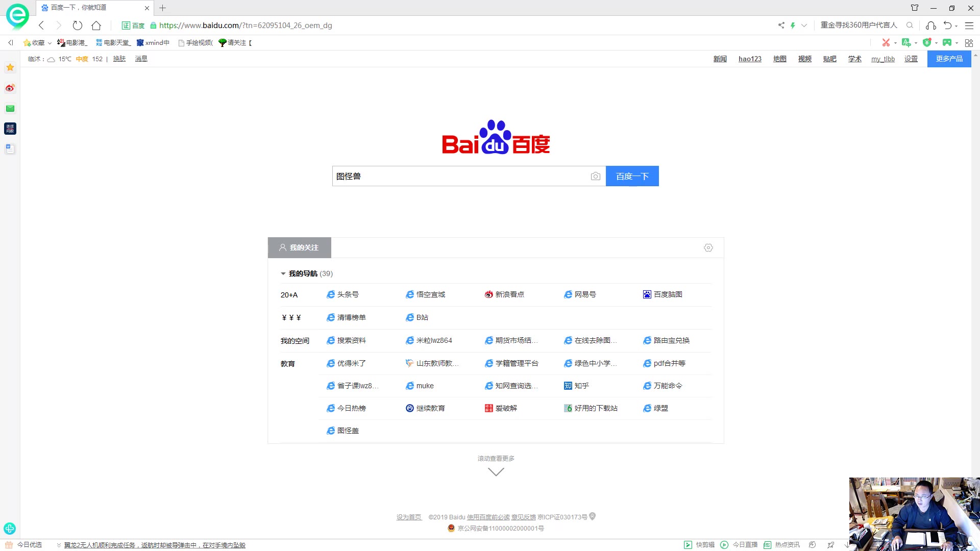Click the gear settings icon in 我的关注 panel
Viewport: 980px width, 551px height.
click(708, 247)
